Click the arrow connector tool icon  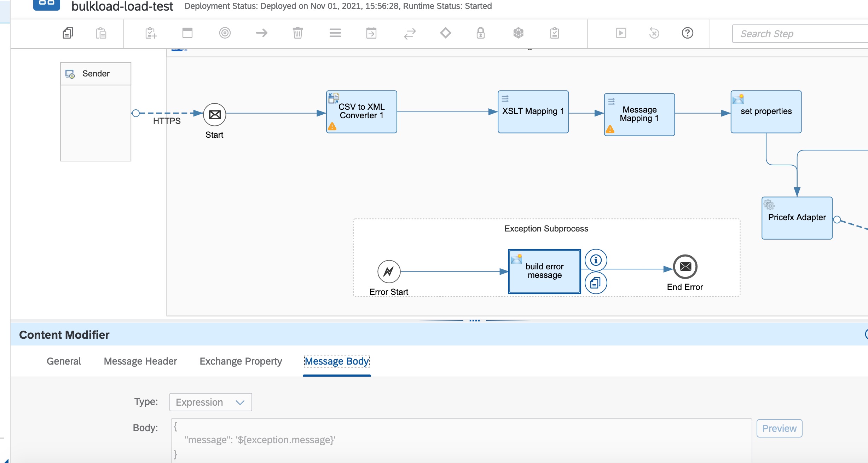tap(261, 33)
